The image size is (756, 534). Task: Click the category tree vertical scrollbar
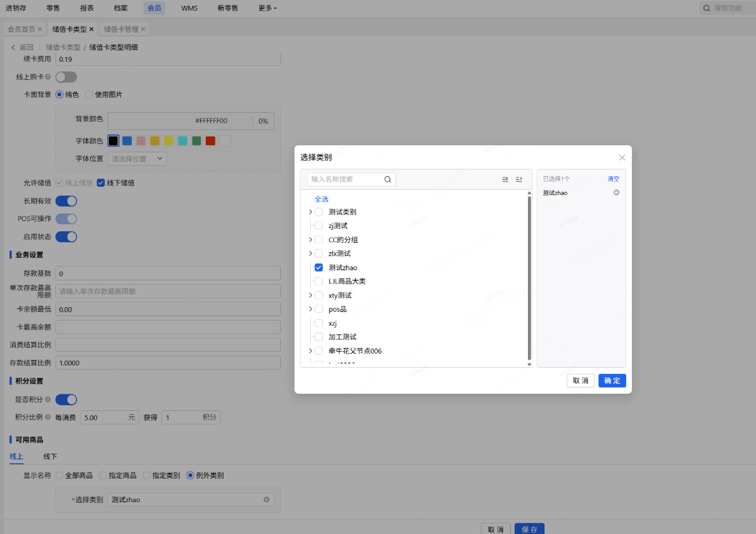529,278
